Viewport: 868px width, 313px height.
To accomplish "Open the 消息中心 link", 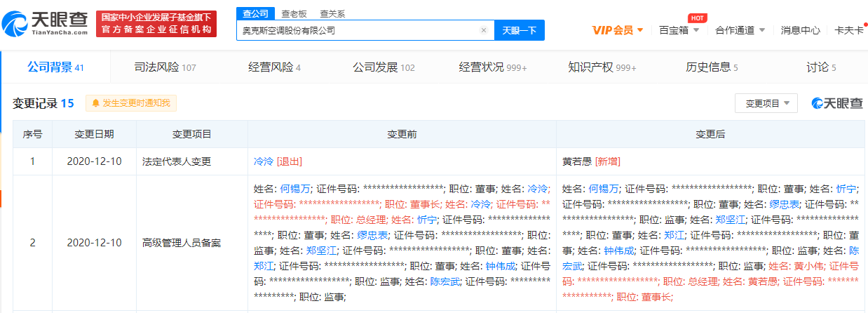I will (x=800, y=30).
